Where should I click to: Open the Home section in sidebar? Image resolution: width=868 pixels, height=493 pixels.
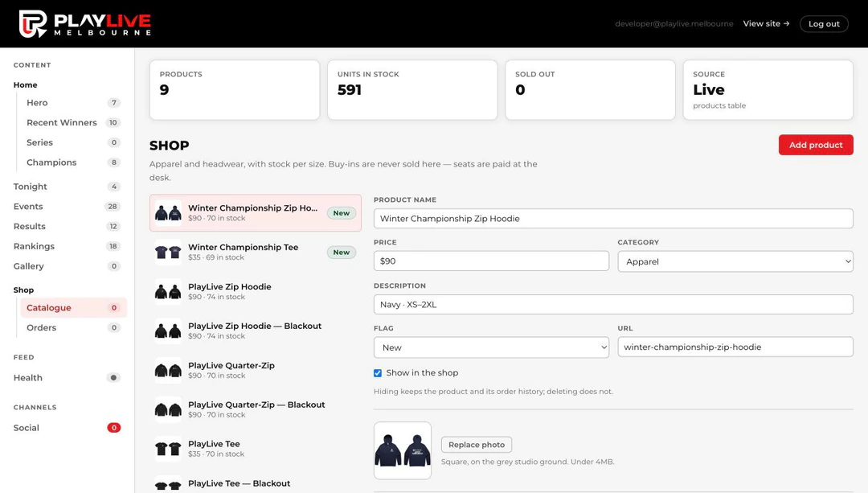(26, 84)
